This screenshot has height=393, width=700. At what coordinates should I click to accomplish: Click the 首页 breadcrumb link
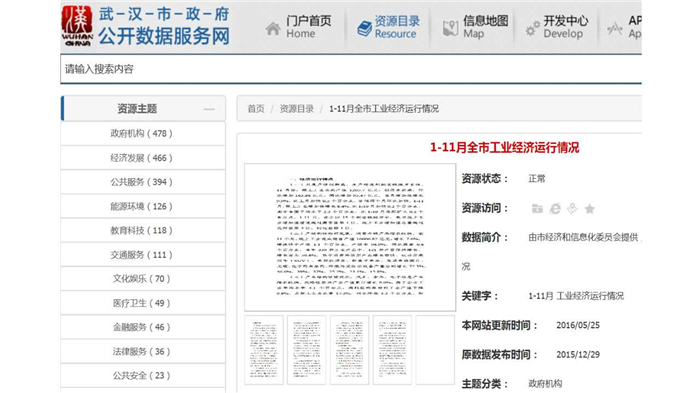(x=256, y=109)
